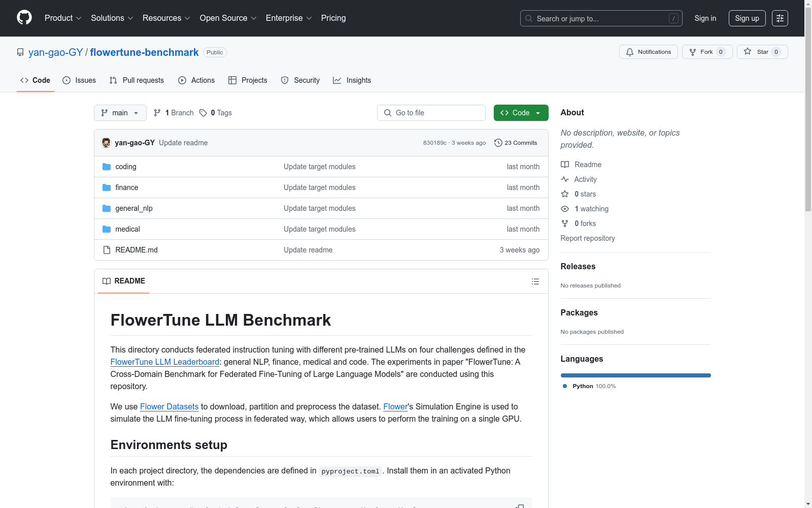Open the README.md file
This screenshot has width=812, height=508.
[x=137, y=250]
